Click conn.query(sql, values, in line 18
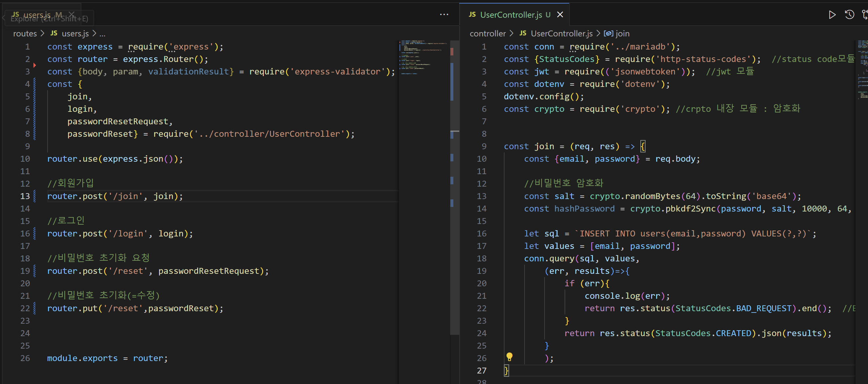The image size is (868, 384). click(582, 259)
